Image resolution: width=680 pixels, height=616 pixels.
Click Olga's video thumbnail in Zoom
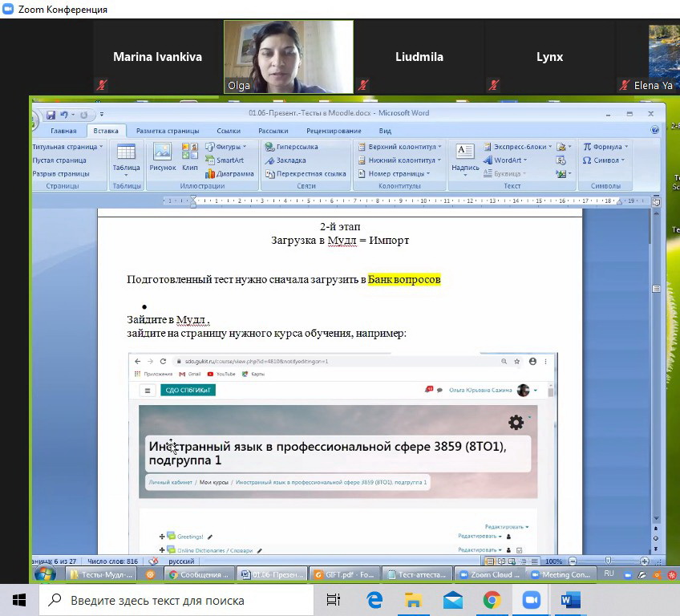[x=289, y=57]
